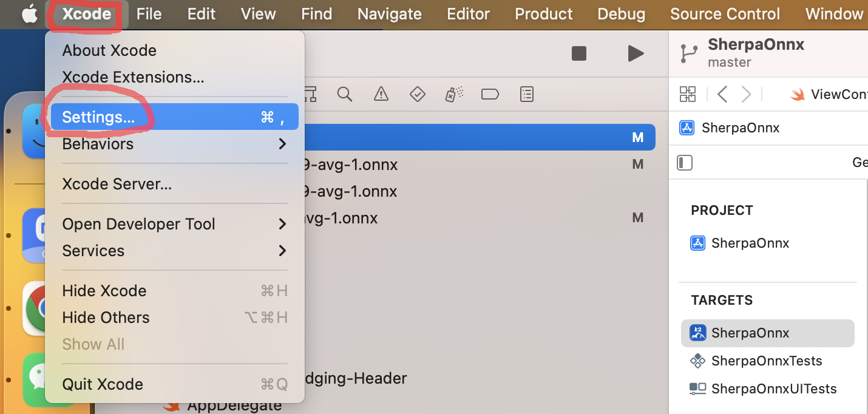Expand the Services submenu arrow

(x=282, y=251)
